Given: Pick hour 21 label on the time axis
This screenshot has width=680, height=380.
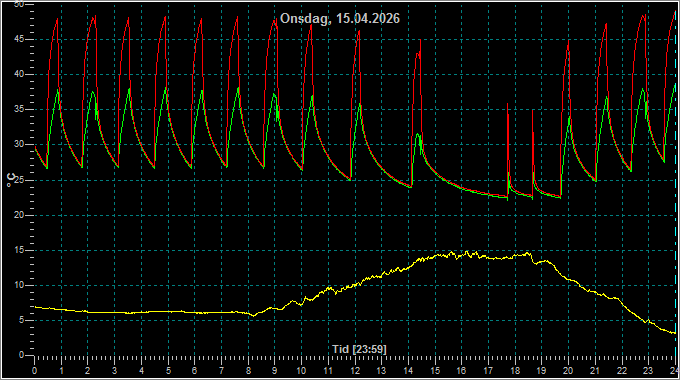Looking at the screenshot, I should tap(595, 371).
